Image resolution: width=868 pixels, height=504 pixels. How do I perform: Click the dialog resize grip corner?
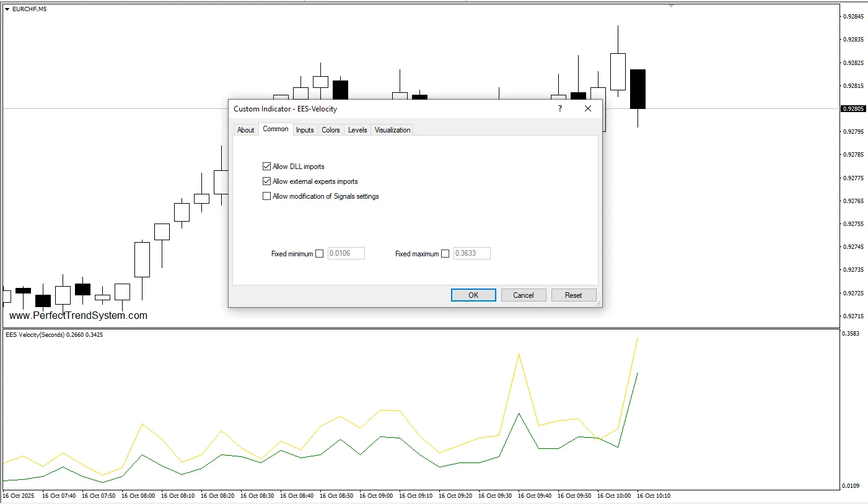click(598, 303)
